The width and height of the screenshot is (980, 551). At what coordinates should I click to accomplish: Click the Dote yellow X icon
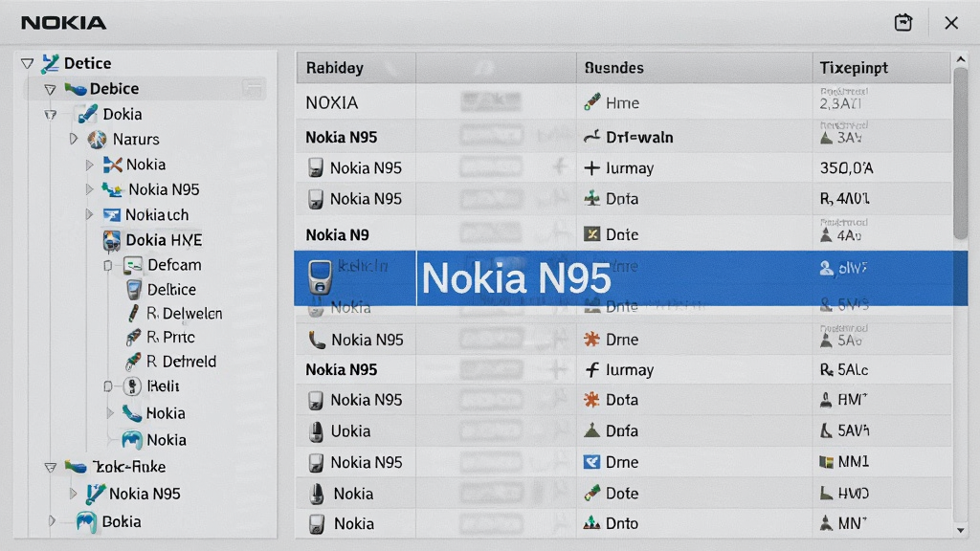coord(591,234)
